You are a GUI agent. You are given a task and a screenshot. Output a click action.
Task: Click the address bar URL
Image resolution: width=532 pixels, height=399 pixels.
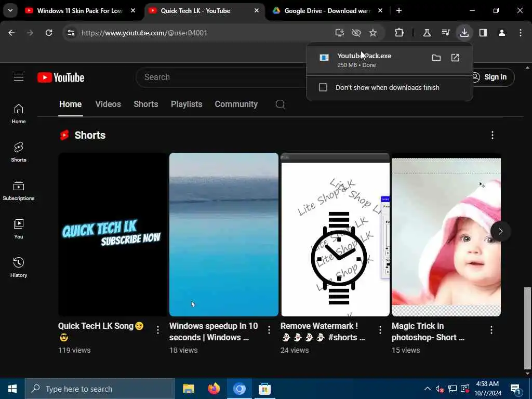[x=144, y=33]
